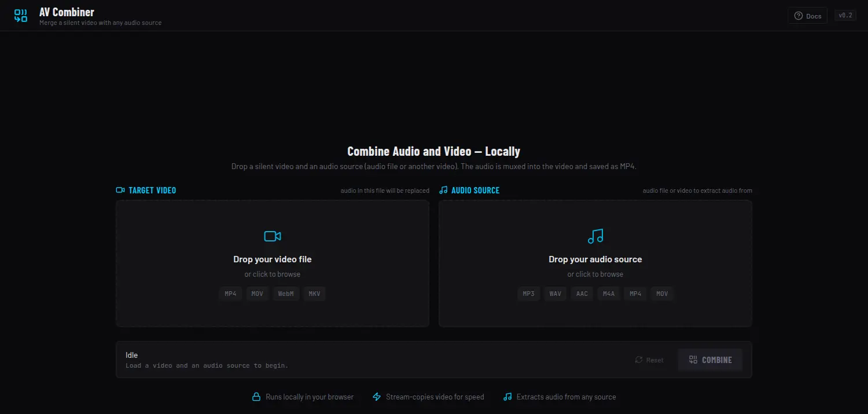868x414 pixels.
Task: Click the MP4 chip in audio drop zone
Action: point(635,294)
